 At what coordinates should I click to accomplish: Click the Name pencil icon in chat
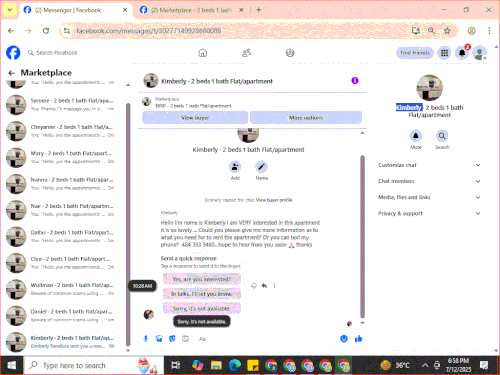(261, 167)
